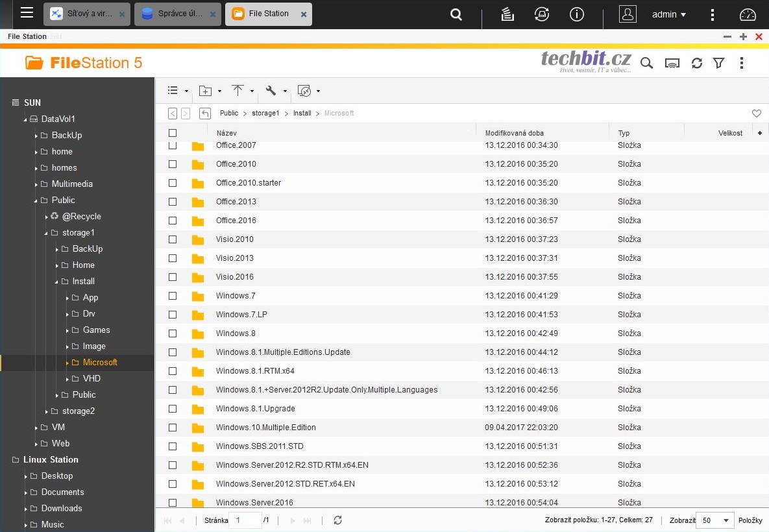
Task: Open the admin user dropdown menu
Action: tap(669, 14)
